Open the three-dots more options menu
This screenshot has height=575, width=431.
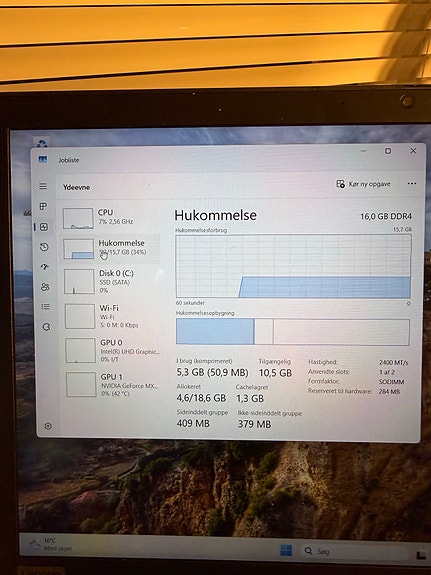click(x=412, y=183)
